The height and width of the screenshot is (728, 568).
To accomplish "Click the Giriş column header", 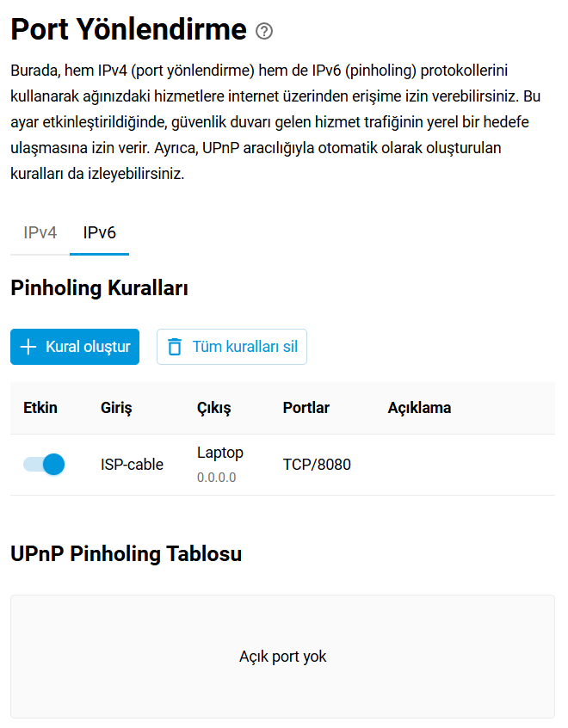I will [x=116, y=408].
